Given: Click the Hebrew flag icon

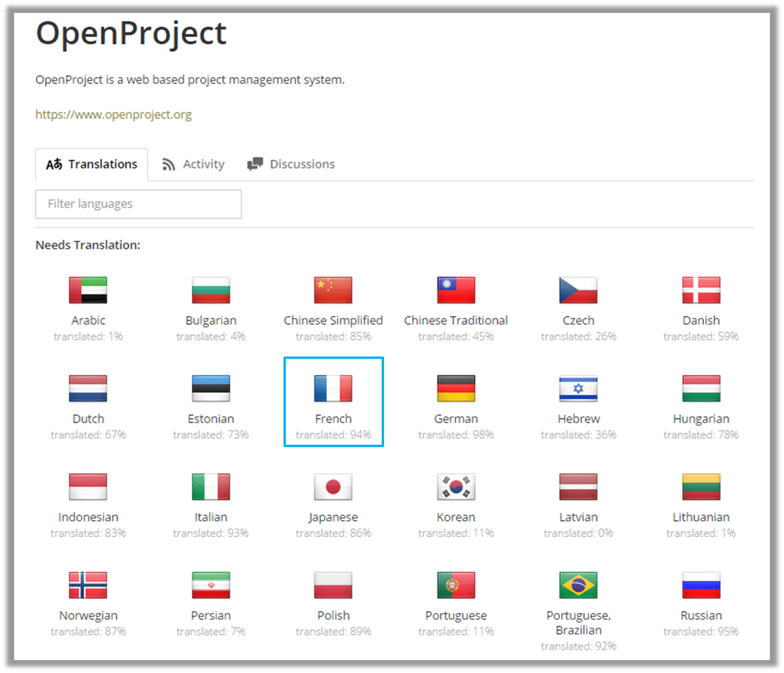Looking at the screenshot, I should click(578, 388).
